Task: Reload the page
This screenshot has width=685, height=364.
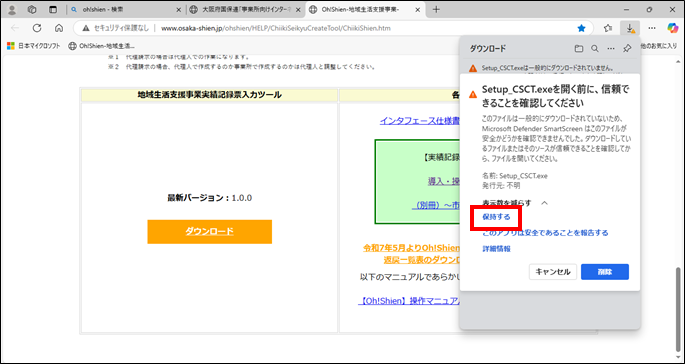Action: 37,28
